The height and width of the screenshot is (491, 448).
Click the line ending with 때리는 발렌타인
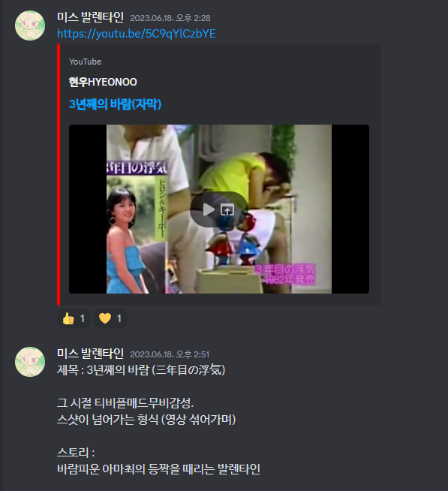(x=158, y=469)
